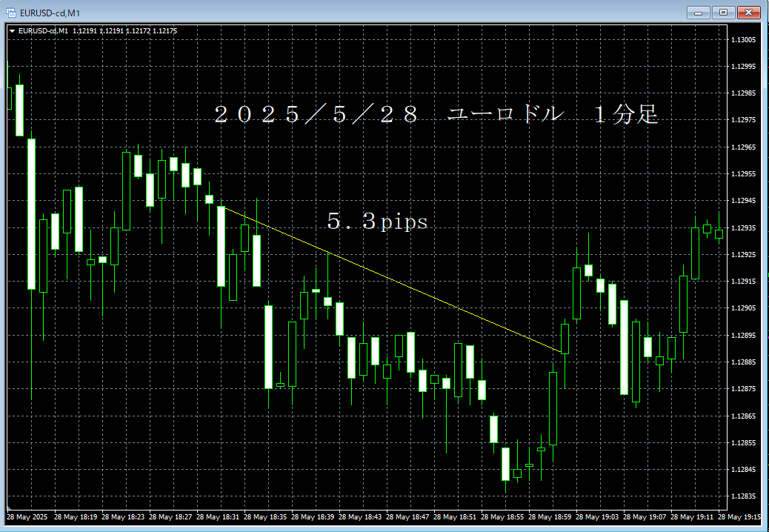Select the 2025/5/28 ユーロドル 1分足 title label
The height and width of the screenshot is (532, 769).
point(436,115)
